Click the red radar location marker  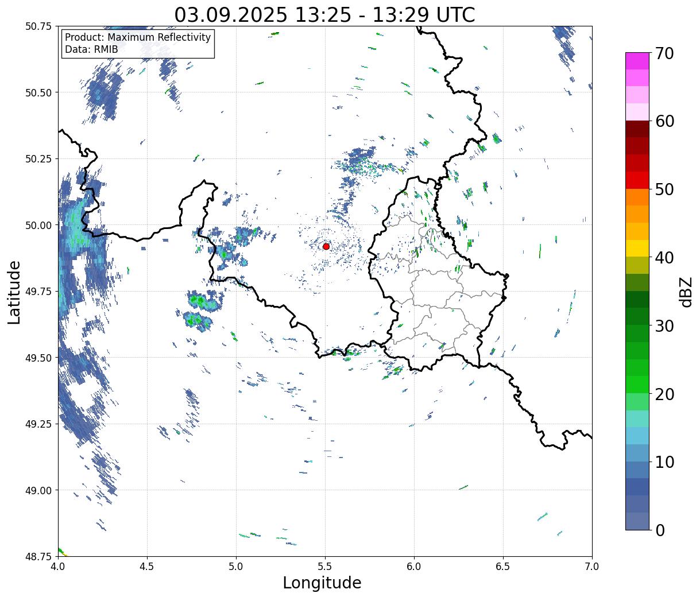click(x=326, y=246)
